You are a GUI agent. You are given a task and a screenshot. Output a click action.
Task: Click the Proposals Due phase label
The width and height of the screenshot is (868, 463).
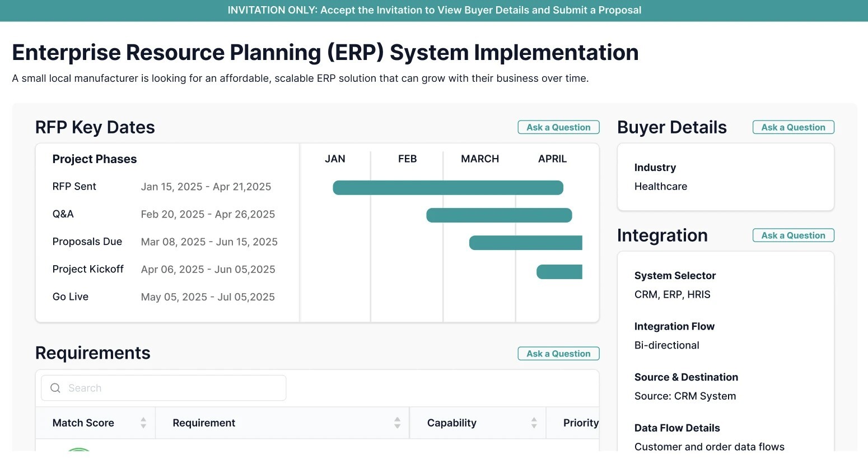pos(87,242)
